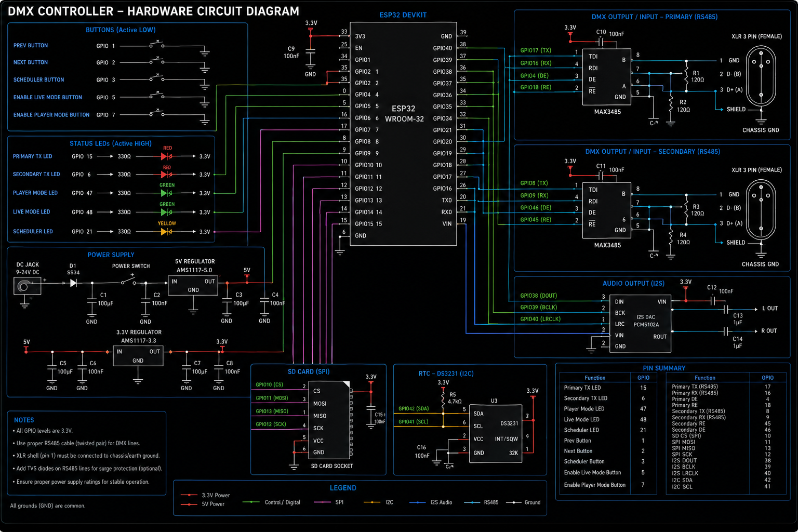This screenshot has width=798, height=532.
Task: Select the 'L OUT' audio output label
Action: [x=770, y=309]
